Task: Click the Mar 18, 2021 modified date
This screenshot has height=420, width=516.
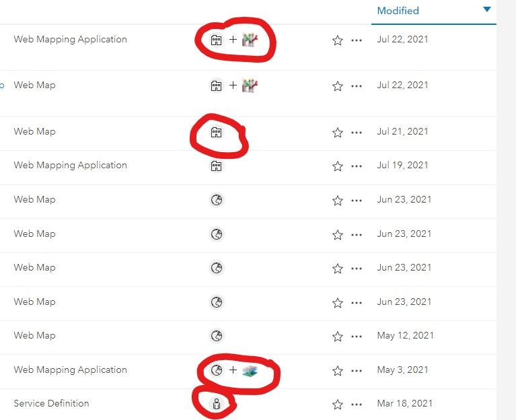Action: [x=406, y=404]
